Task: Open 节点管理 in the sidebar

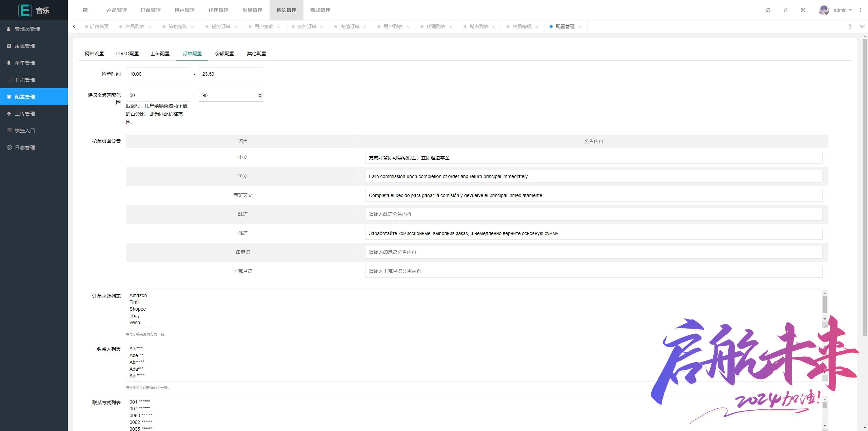Action: (x=34, y=80)
